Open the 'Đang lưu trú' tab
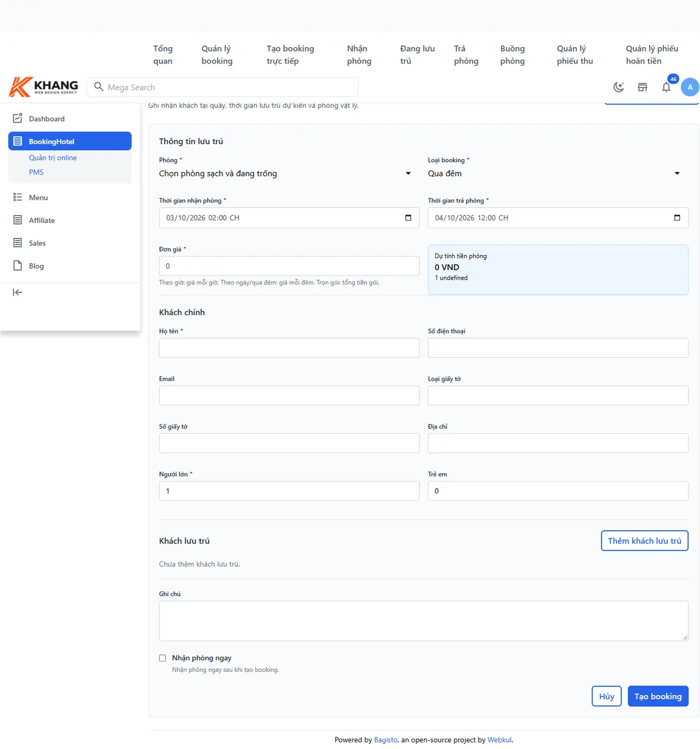The height and width of the screenshot is (749, 700). [x=417, y=55]
